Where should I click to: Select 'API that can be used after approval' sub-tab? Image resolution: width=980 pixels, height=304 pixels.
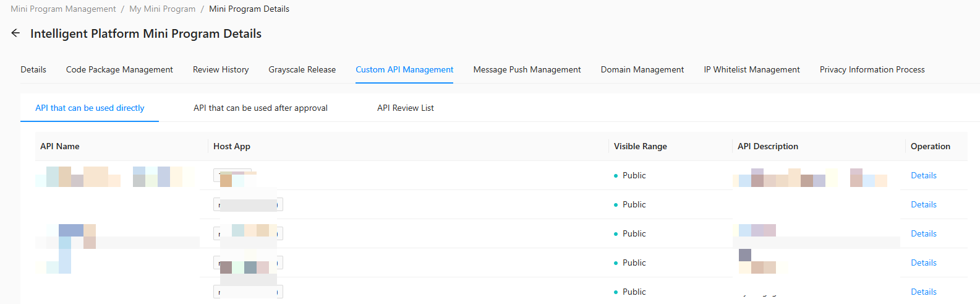[x=260, y=108]
